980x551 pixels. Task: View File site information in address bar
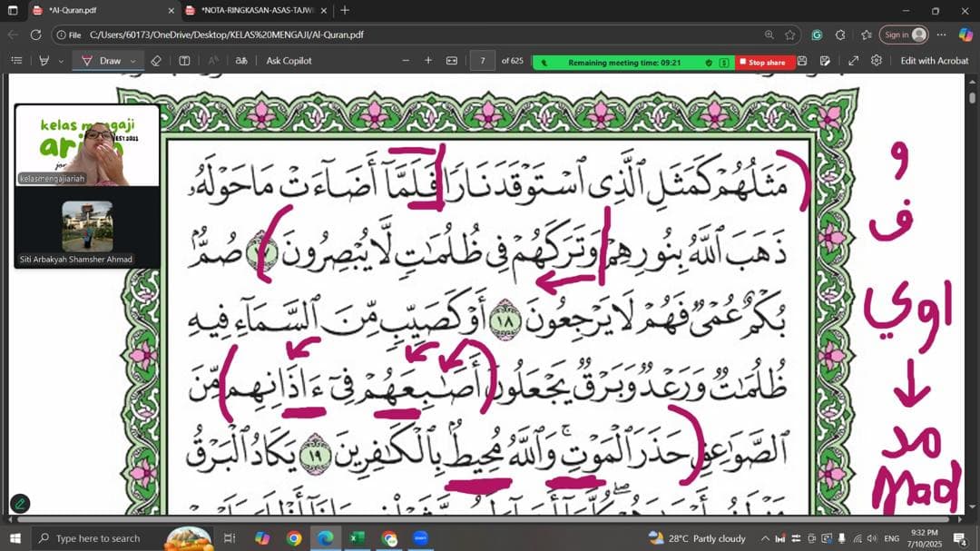69,35
